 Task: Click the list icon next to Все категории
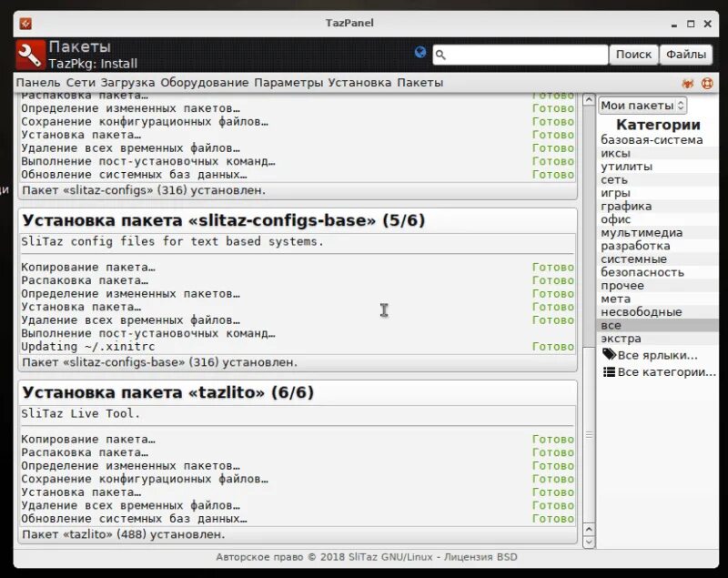609,372
